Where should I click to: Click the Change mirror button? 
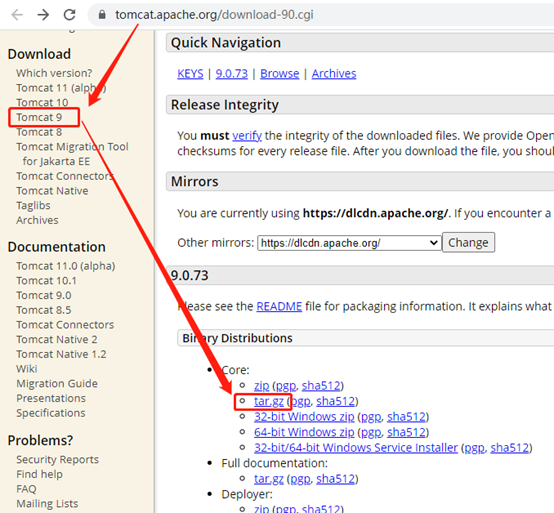point(468,242)
